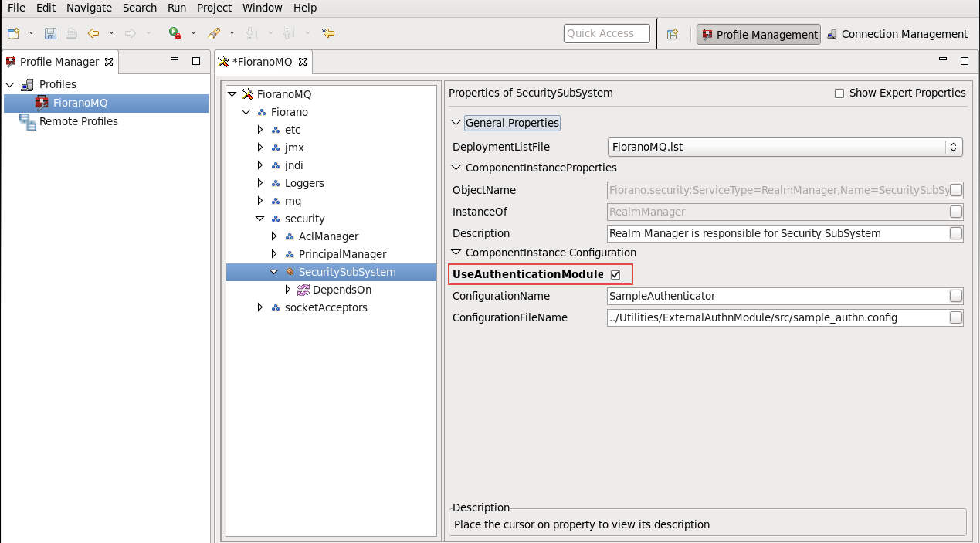Click the previous annotation toolbar icon
980x543 pixels.
pos(289,33)
